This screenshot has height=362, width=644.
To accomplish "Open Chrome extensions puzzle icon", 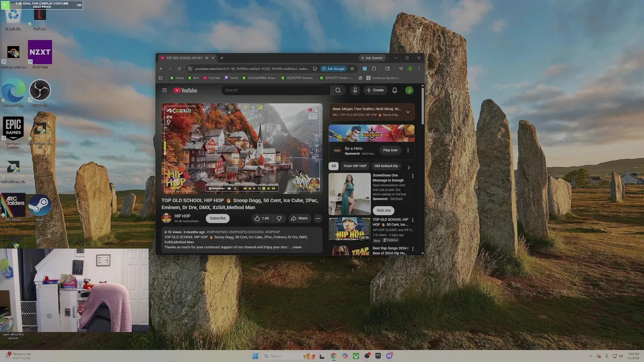I will [x=374, y=69].
